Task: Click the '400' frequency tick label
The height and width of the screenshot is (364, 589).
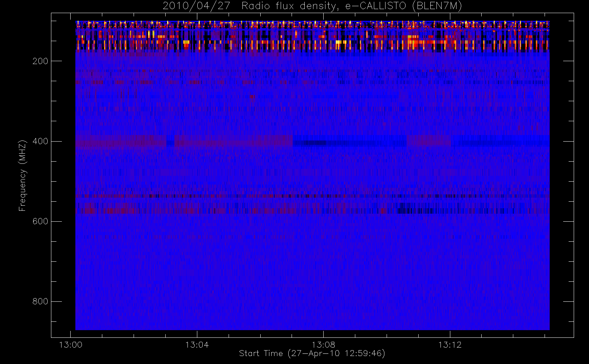Action: 40,141
